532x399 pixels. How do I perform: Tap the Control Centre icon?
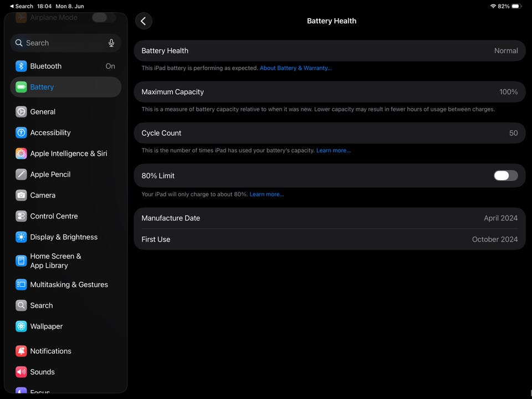(21, 216)
